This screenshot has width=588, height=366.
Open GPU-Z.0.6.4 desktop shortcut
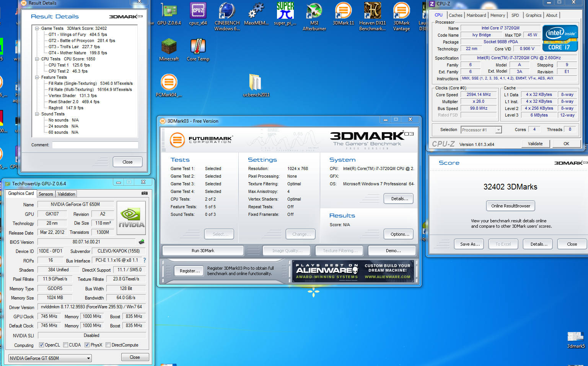[169, 15]
